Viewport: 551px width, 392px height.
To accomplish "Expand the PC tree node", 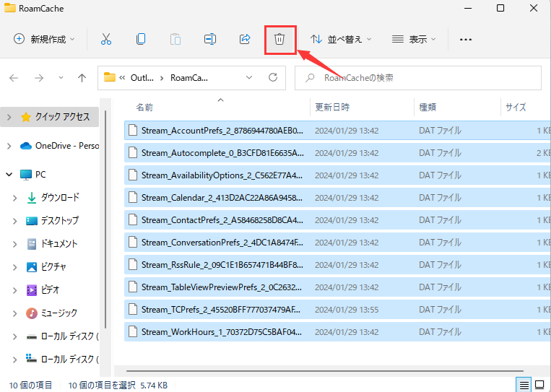I will 9,175.
